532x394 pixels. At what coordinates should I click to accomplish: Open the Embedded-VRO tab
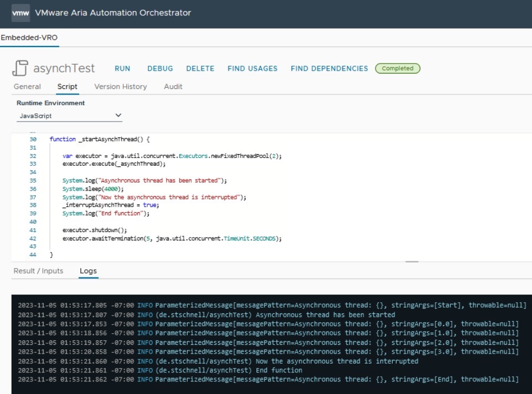tap(29, 38)
